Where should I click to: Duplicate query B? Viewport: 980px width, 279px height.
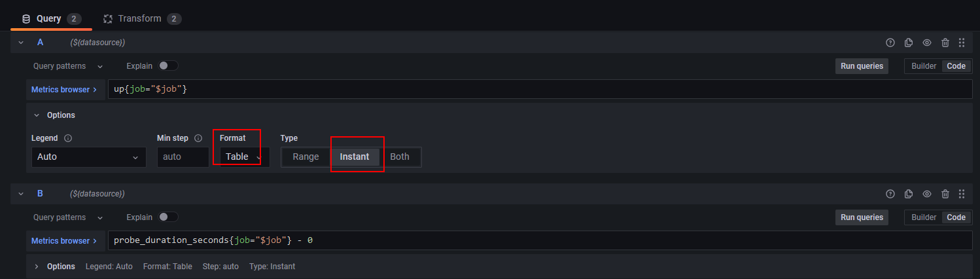pos(909,194)
